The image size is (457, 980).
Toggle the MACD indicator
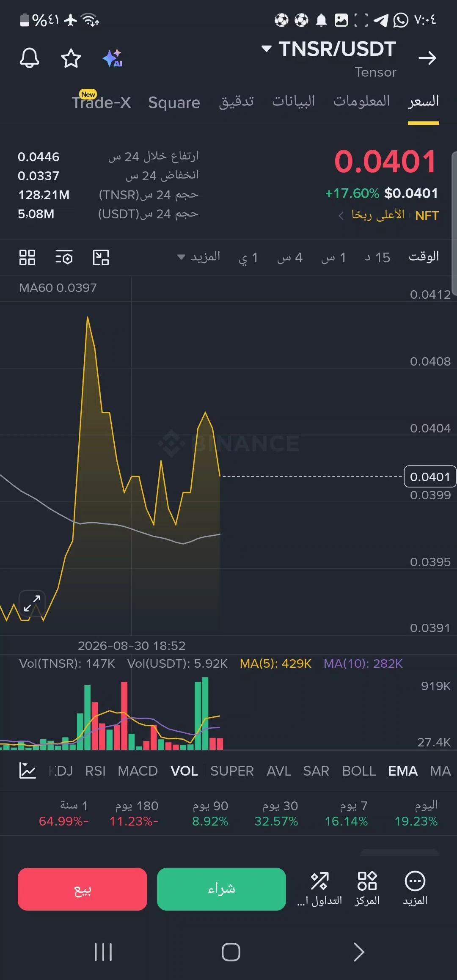click(x=138, y=771)
